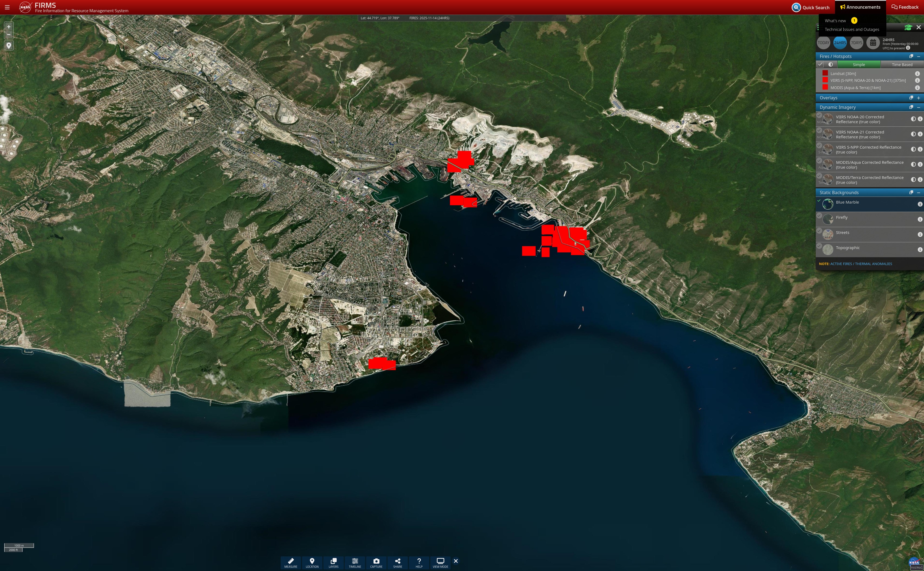Click the Landsat red color swatch
The height and width of the screenshot is (571, 924).
[825, 73]
